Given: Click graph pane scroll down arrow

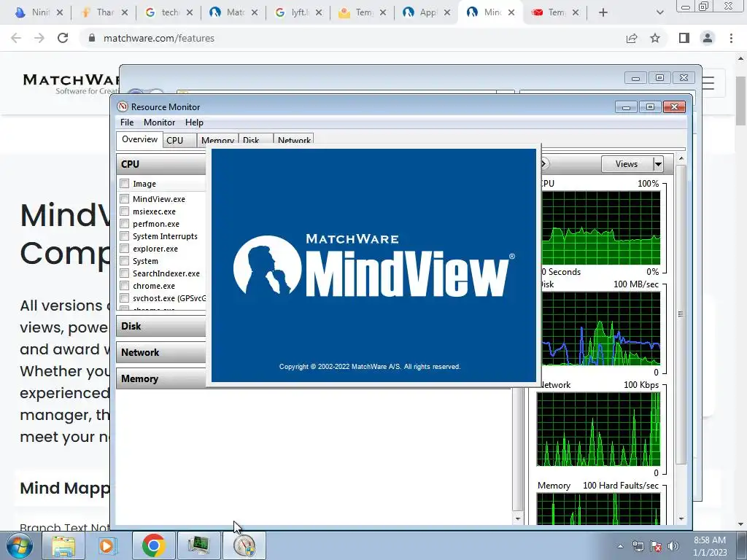Looking at the screenshot, I should tap(681, 518).
